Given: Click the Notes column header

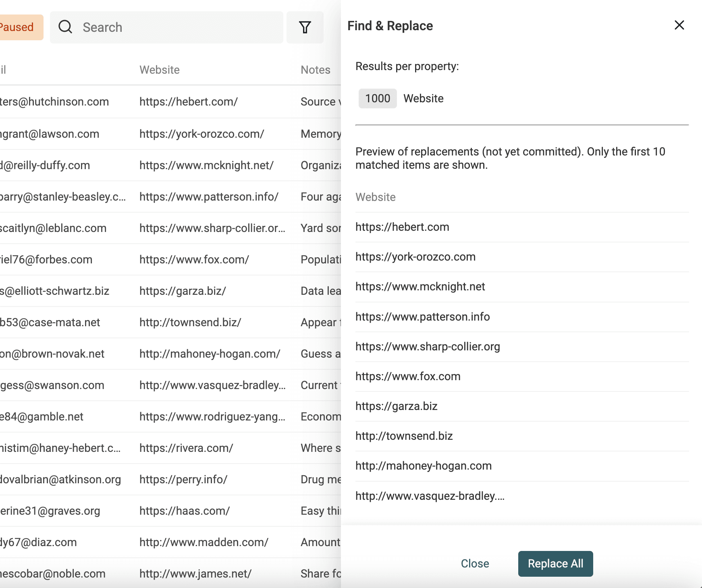Looking at the screenshot, I should point(316,70).
